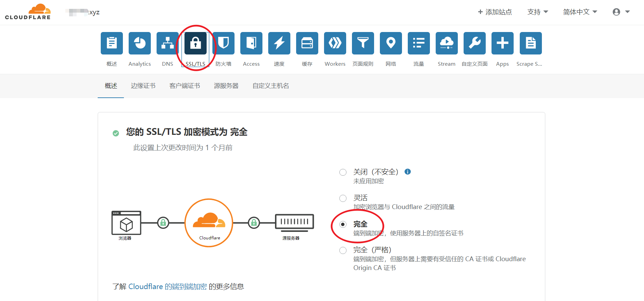Expand the 支持 dropdown
Viewport: 644px width, 301px height.
point(538,12)
